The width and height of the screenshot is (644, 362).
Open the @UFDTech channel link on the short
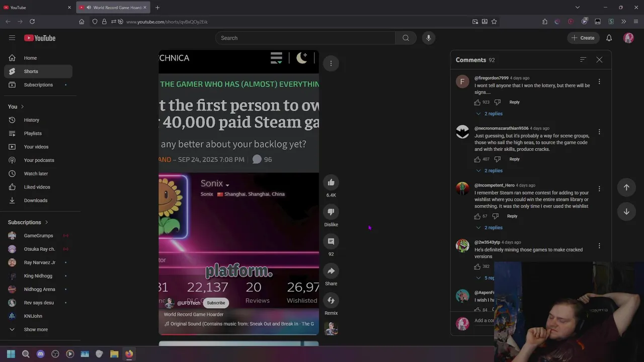coord(189,303)
